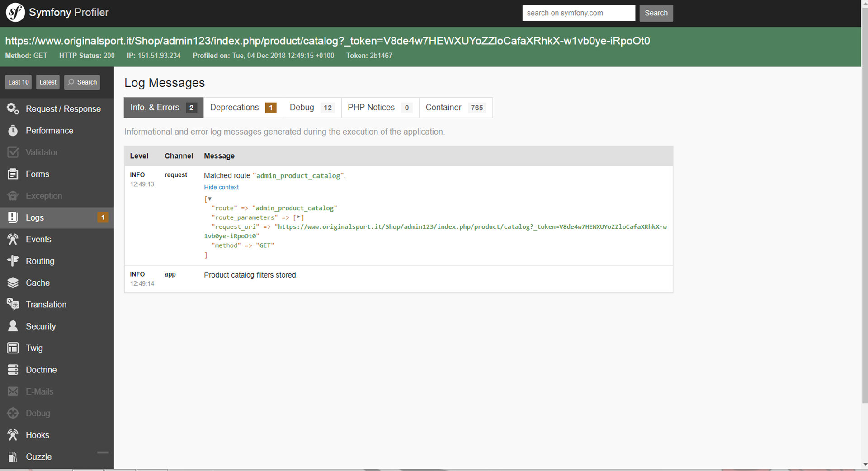
Task: Click the Token: 2b1467 text
Action: (369, 56)
